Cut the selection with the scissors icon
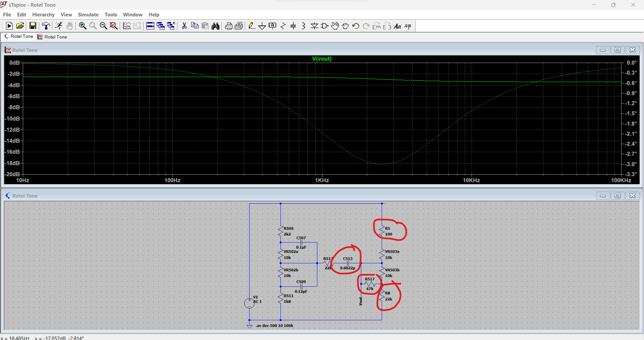Viewport: 644px width, 340px height. 184,26
